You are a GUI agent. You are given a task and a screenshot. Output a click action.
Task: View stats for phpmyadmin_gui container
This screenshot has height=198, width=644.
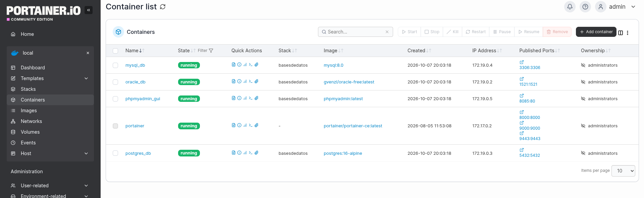pos(245,98)
